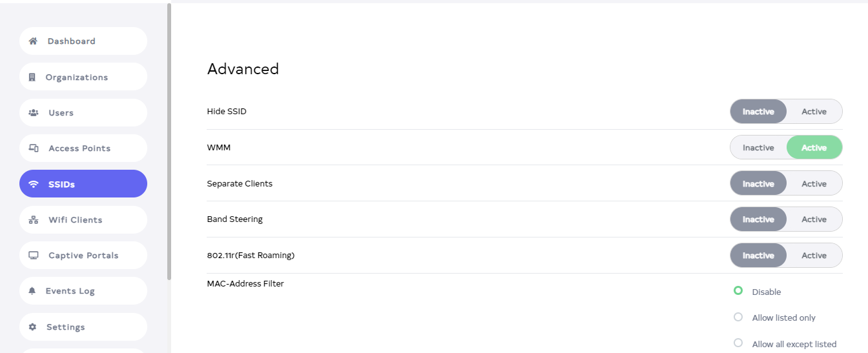The height and width of the screenshot is (353, 868).
Task: Click the Events Log bell icon
Action: click(x=32, y=291)
